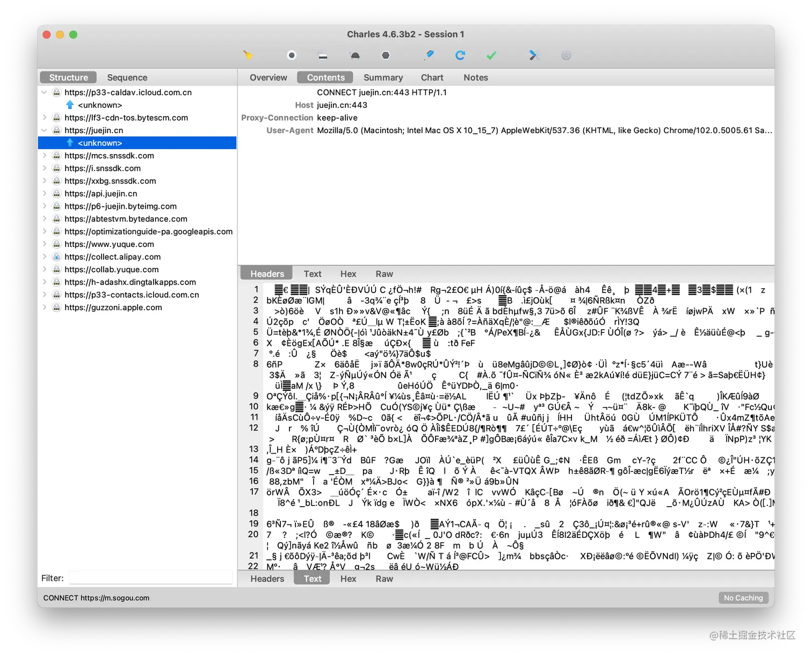This screenshot has width=812, height=657.
Task: Click the globe icon for api.juejin.cn
Action: (x=56, y=193)
